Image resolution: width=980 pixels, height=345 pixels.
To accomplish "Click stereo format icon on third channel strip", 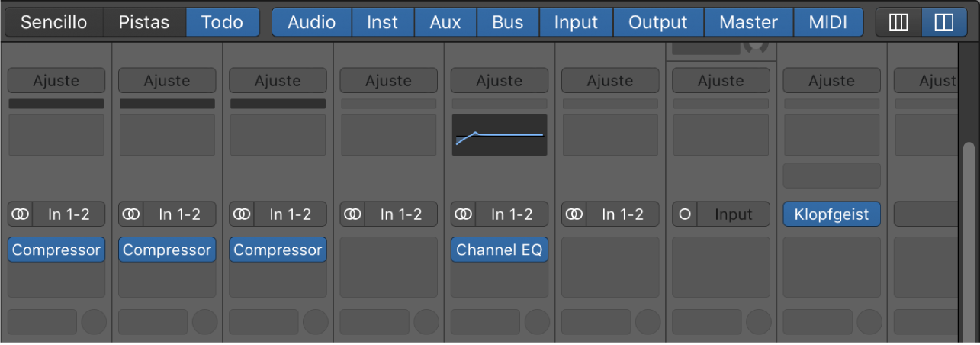I will [x=242, y=214].
